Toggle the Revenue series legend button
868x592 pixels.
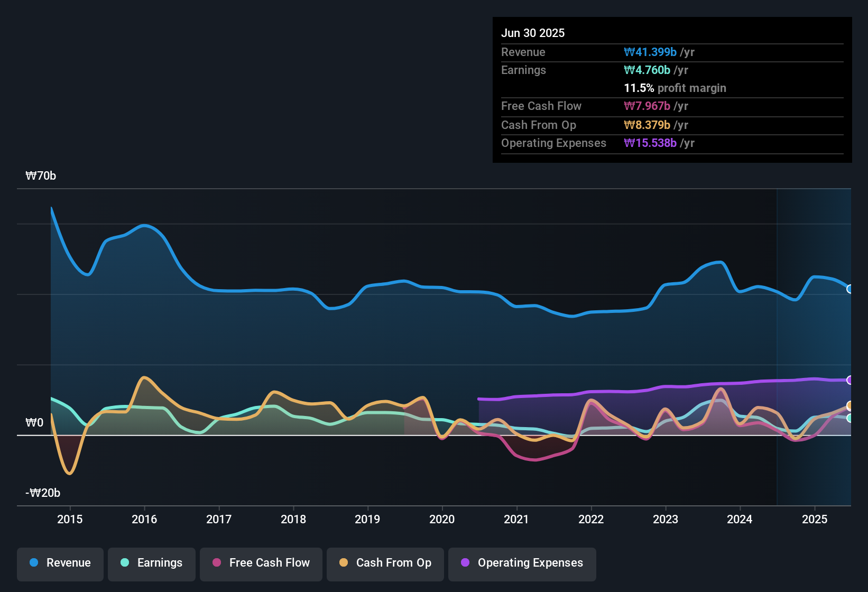tap(60, 563)
